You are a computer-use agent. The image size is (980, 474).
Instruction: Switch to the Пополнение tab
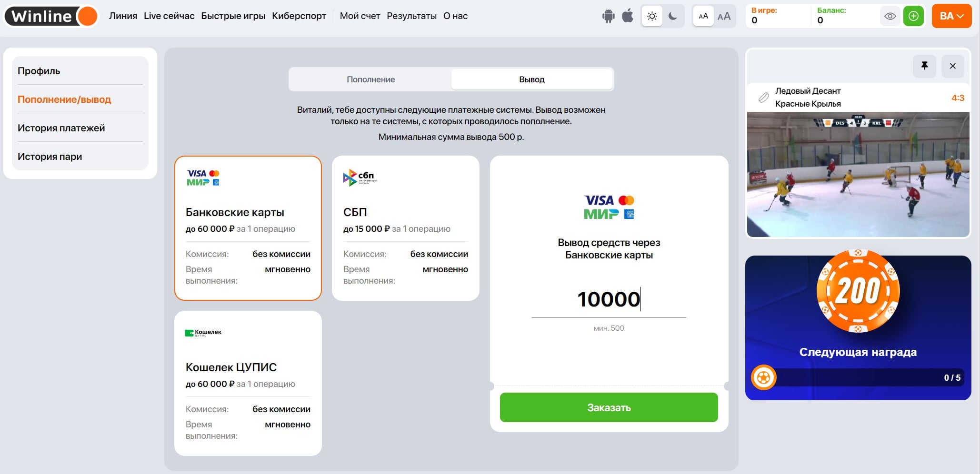tap(370, 79)
